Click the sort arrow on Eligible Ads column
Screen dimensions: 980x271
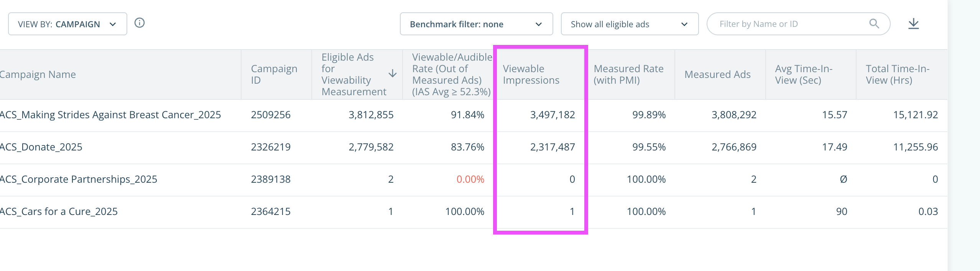392,74
